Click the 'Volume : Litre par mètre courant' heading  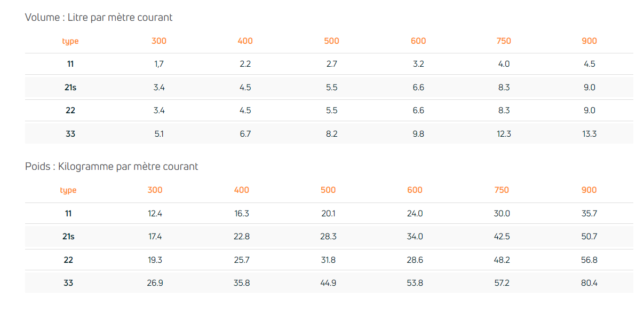[x=99, y=18]
